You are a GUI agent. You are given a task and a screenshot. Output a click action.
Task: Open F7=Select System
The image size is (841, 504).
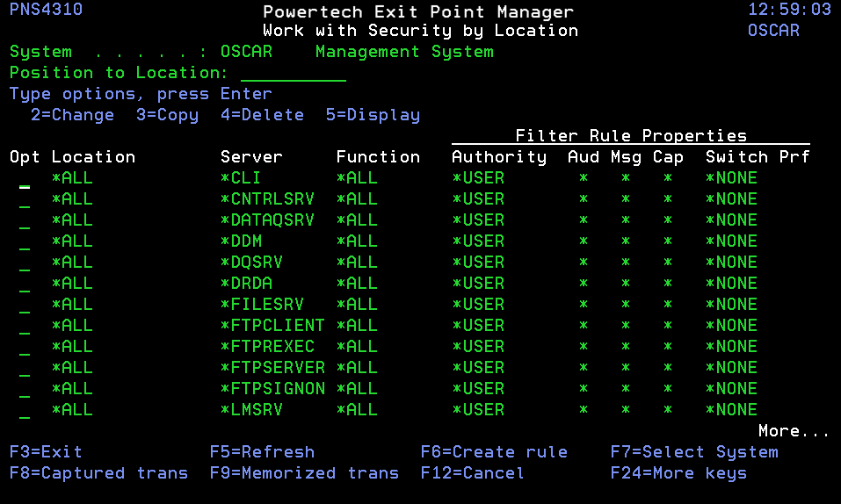point(694,452)
